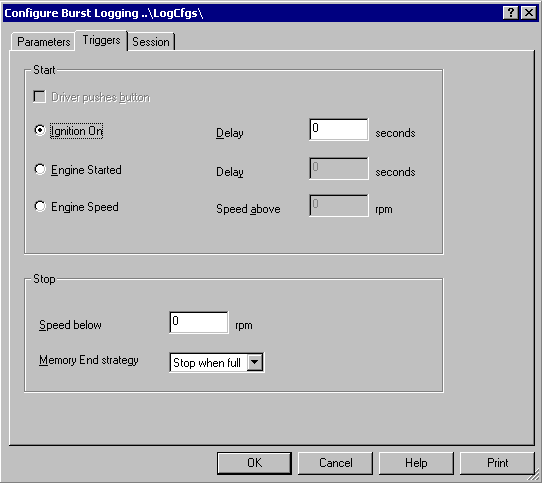The height and width of the screenshot is (483, 542).
Task: Click the Engine Started delay field
Action: 339,169
